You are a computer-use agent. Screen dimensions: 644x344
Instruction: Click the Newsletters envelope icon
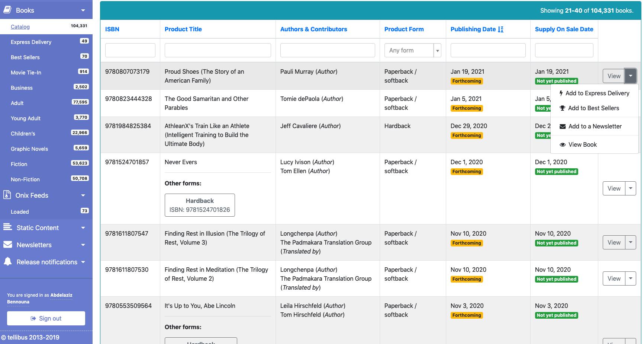coord(7,245)
